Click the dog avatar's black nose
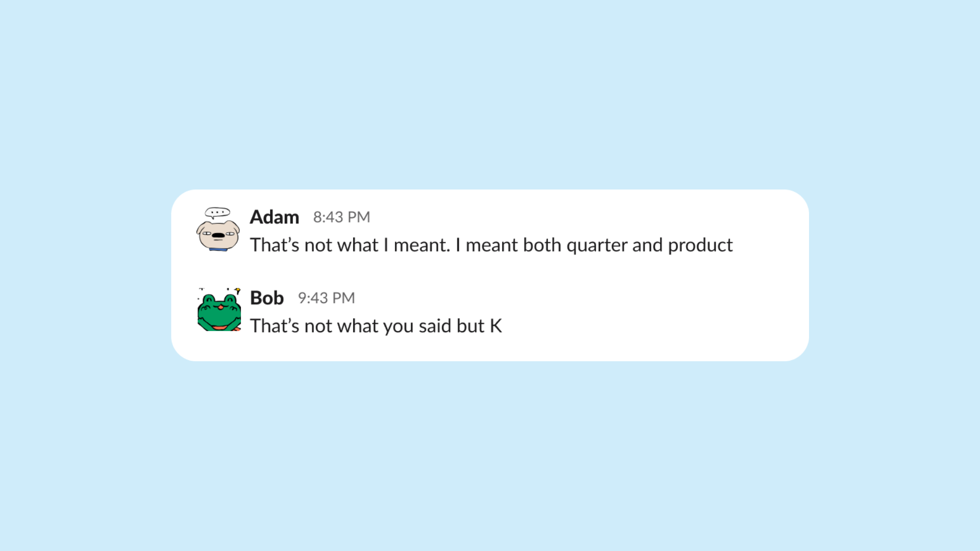Image resolution: width=980 pixels, height=551 pixels. click(218, 235)
